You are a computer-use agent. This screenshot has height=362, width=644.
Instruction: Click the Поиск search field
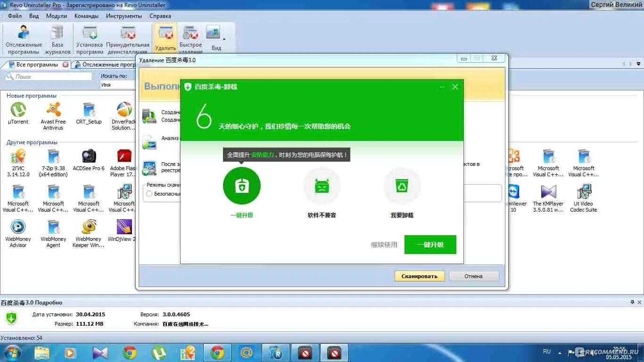[49, 76]
